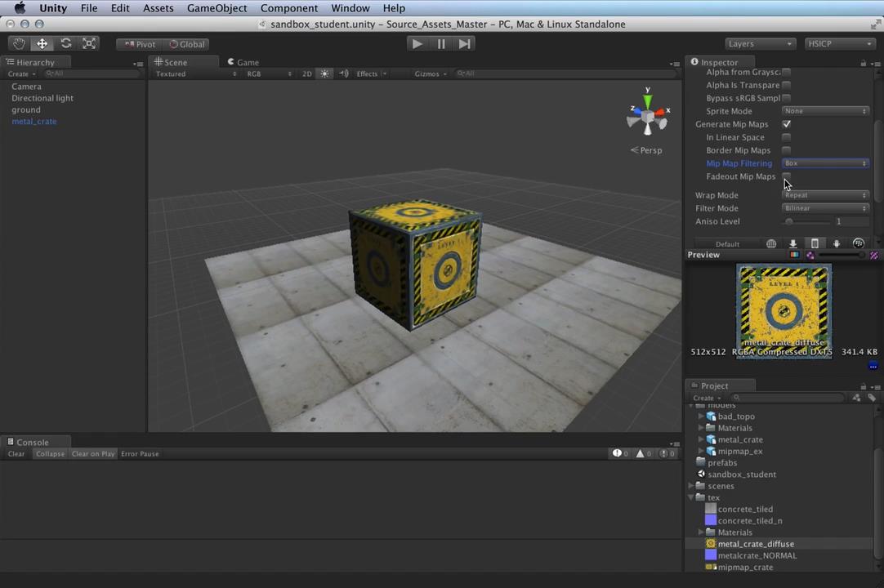Switch to the Game tab
The height and width of the screenshot is (588, 884).
[x=243, y=62]
